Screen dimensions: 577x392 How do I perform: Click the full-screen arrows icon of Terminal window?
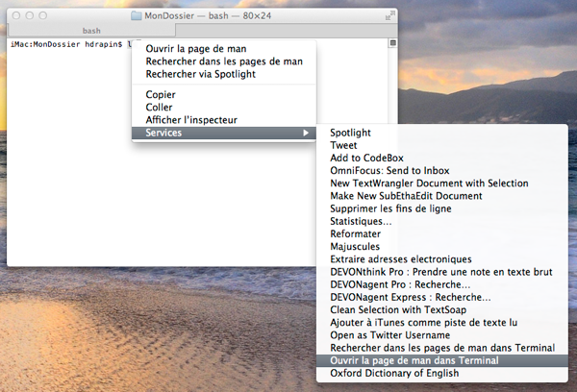(x=389, y=16)
